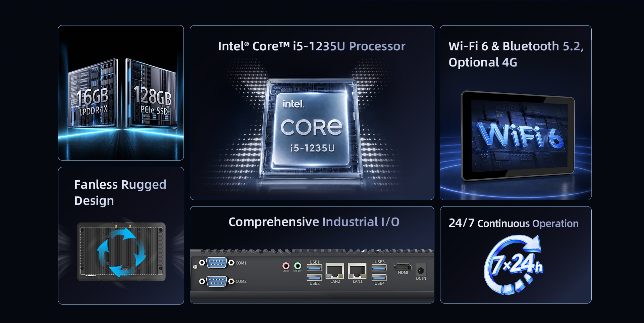Click the HDMI port
The image size is (644, 323).
point(403,267)
